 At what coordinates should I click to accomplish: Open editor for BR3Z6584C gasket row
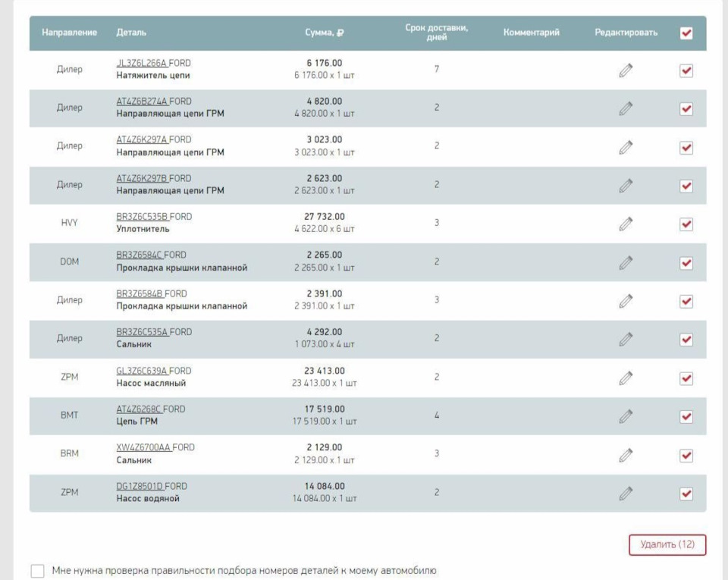click(625, 262)
